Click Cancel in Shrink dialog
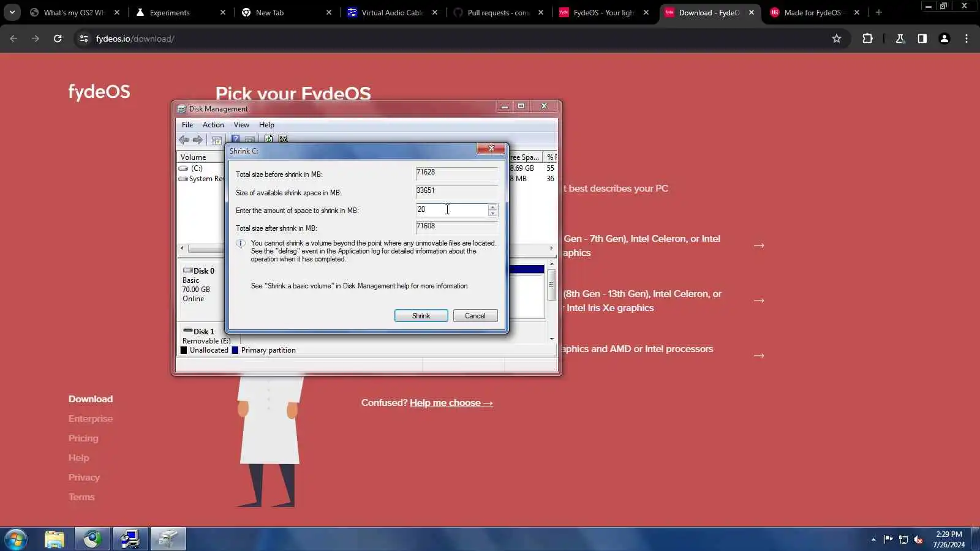The height and width of the screenshot is (551, 980). 475,316
